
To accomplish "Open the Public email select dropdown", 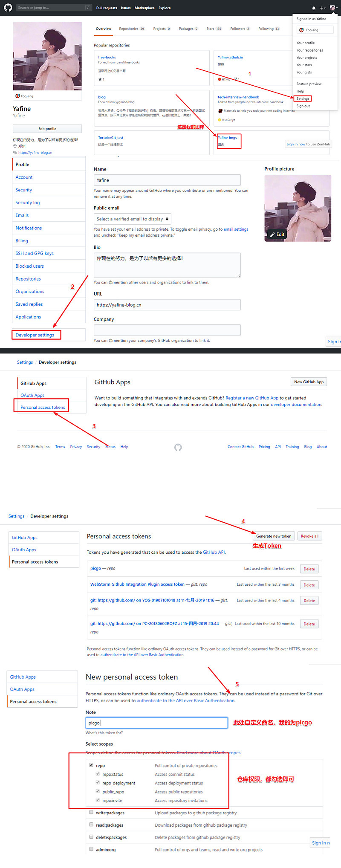I will [x=133, y=219].
